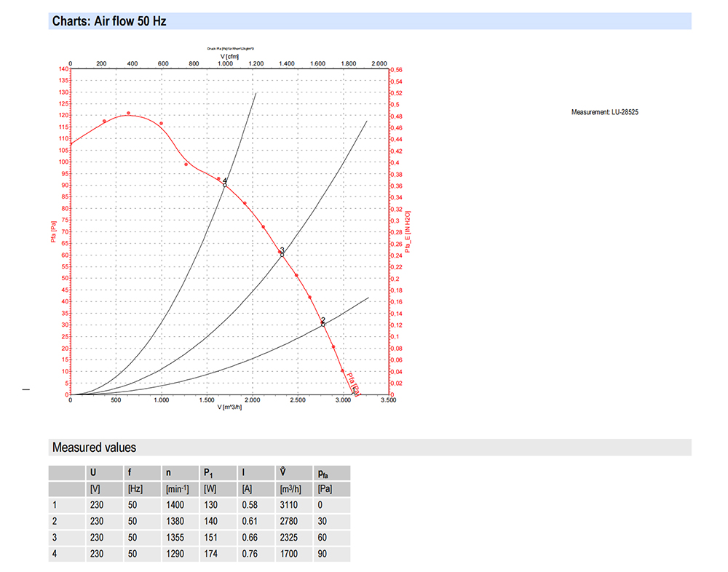Select the 1400 speed value cell
The height and width of the screenshot is (572, 728).
tap(175, 505)
